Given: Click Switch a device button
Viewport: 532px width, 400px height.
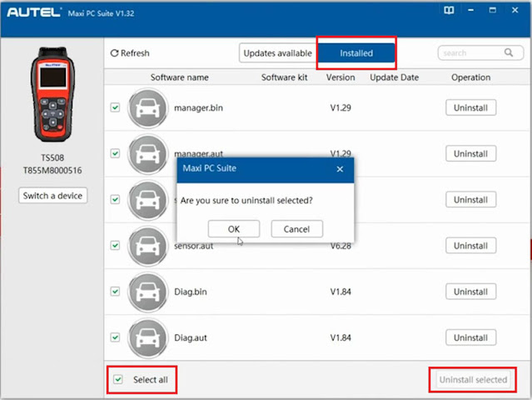Looking at the screenshot, I should coord(52,196).
